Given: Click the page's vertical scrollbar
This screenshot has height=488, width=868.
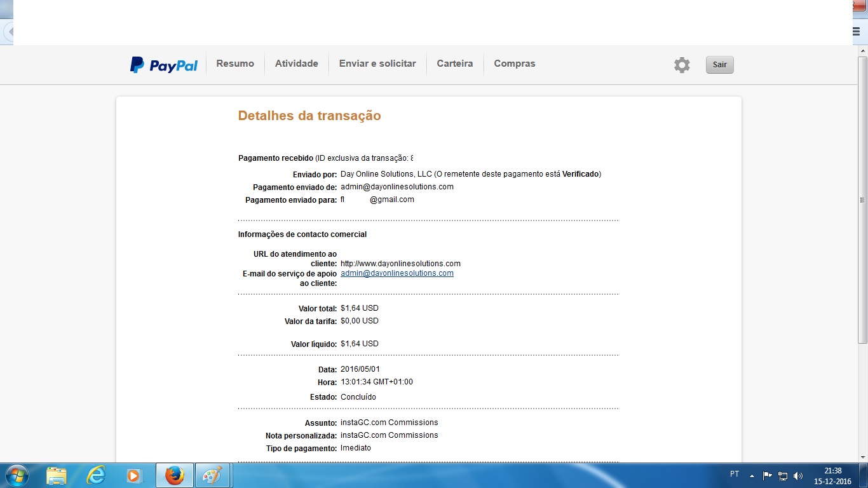Looking at the screenshot, I should coord(862,200).
